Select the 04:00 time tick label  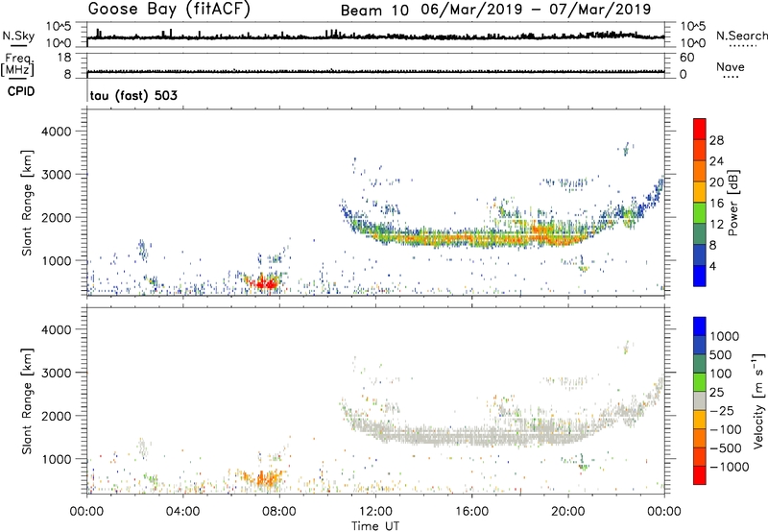click(x=182, y=512)
